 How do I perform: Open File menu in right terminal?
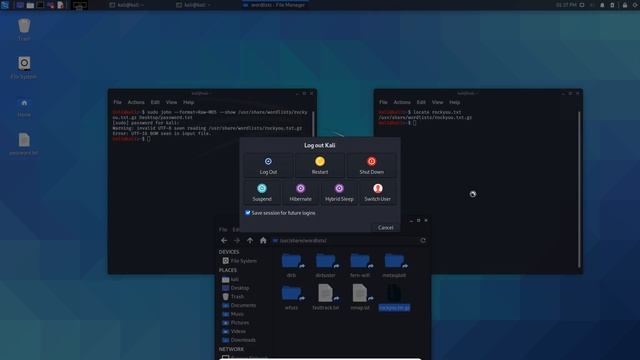click(x=383, y=102)
